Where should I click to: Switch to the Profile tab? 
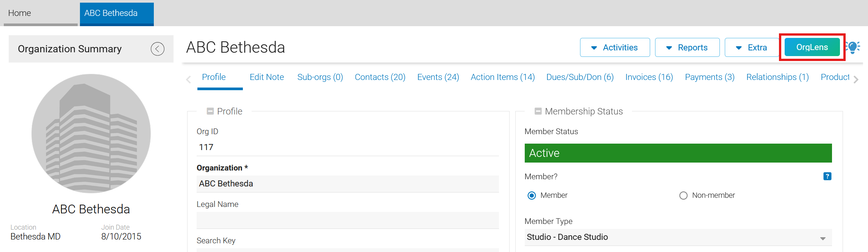(x=214, y=77)
